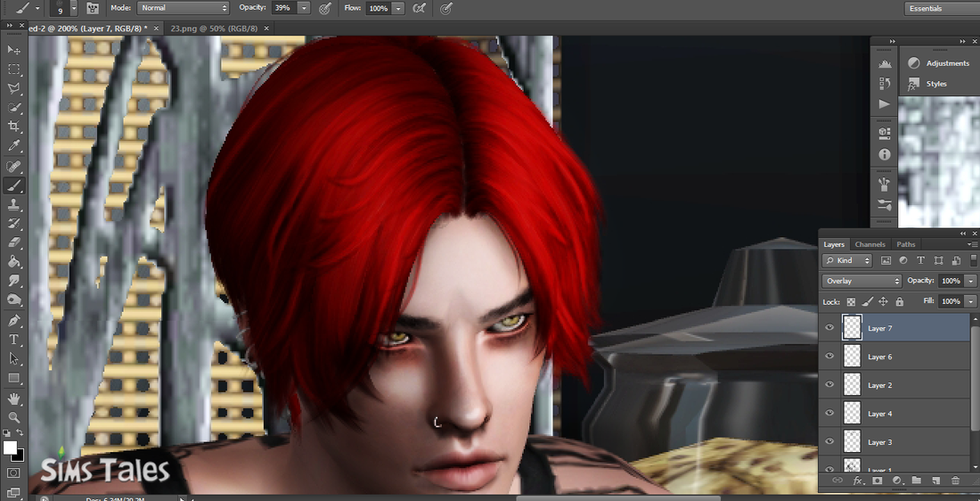Image resolution: width=980 pixels, height=501 pixels.
Task: Select the Polygonal Lasso tool
Action: 13,88
